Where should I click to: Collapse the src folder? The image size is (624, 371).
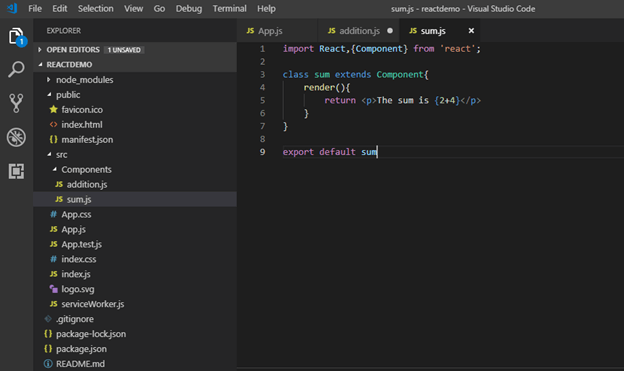coord(49,154)
